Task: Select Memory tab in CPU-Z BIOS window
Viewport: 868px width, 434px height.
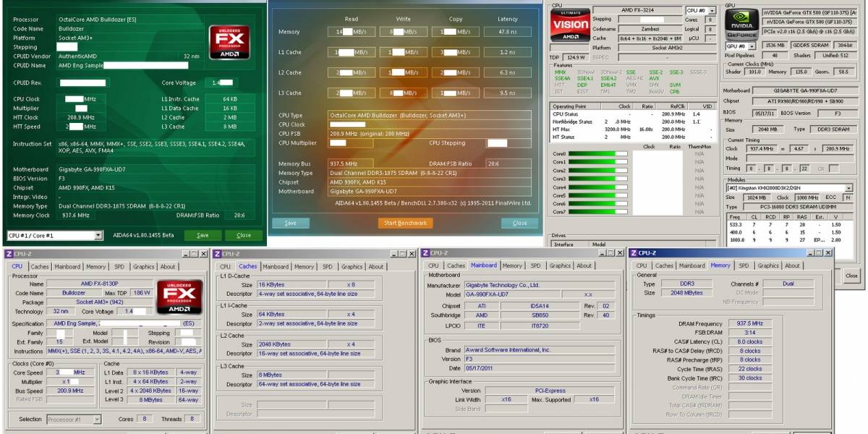Action: click(x=512, y=266)
